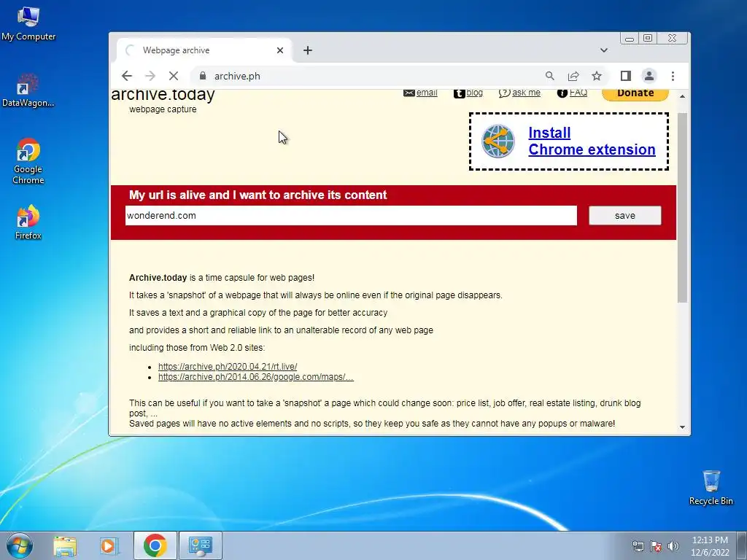Click the Chrome taskbar button
The height and width of the screenshot is (560, 747).
(155, 545)
